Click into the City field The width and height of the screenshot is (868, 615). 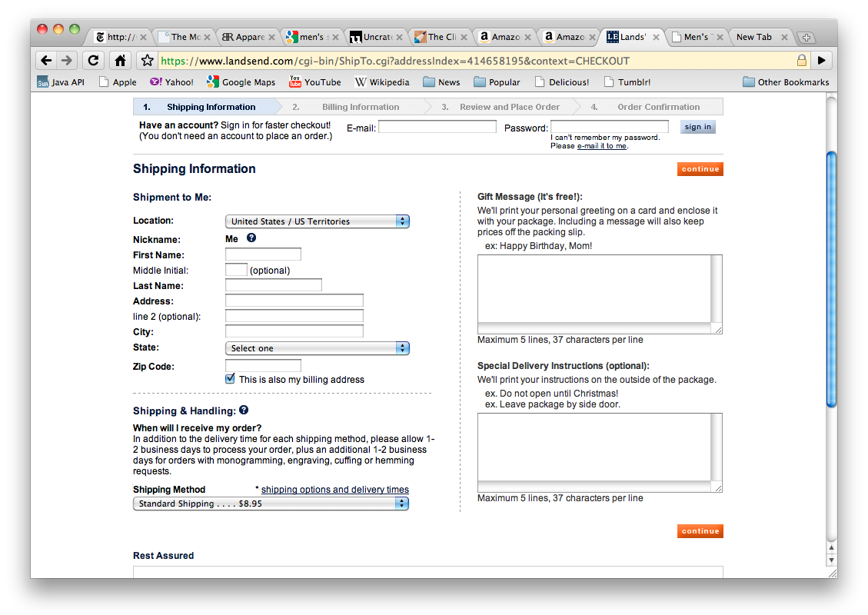click(294, 331)
